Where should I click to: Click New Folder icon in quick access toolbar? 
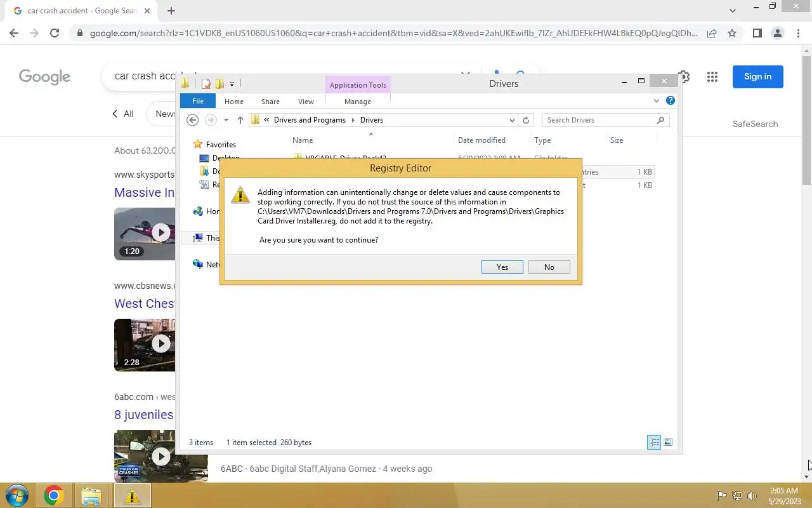pyautogui.click(x=219, y=84)
